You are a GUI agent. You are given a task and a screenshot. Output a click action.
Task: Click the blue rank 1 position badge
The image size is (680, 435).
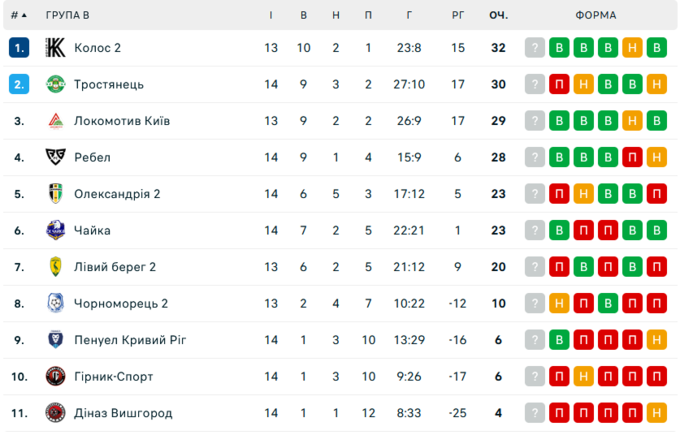pos(19,48)
